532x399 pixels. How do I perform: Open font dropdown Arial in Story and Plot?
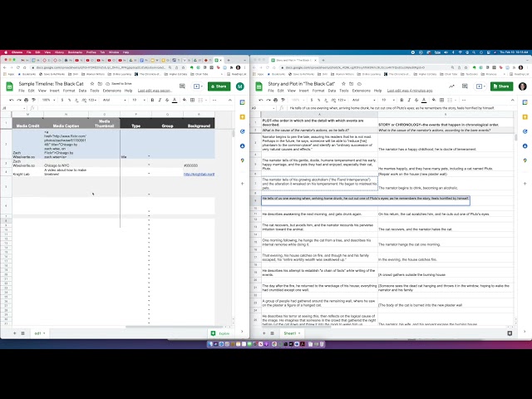364,100
